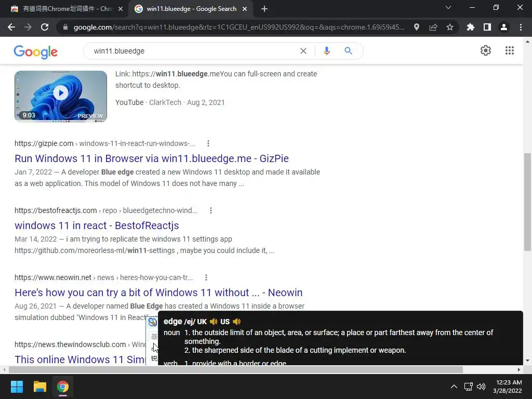This screenshot has height=399, width=532.
Task: Select the win11.blueedge Google Search tab
Action: tap(191, 9)
